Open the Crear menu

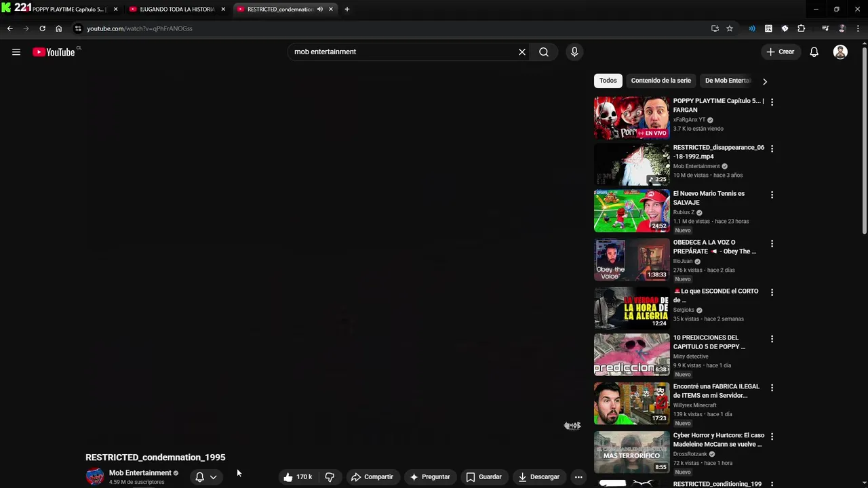(x=781, y=52)
